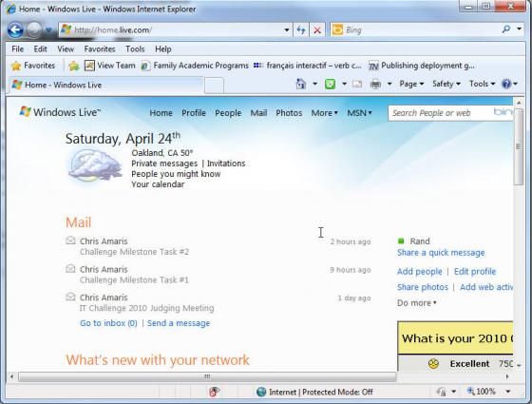This screenshot has width=532, height=404.
Task: Open the search provider dropdown arrow
Action: (519, 29)
